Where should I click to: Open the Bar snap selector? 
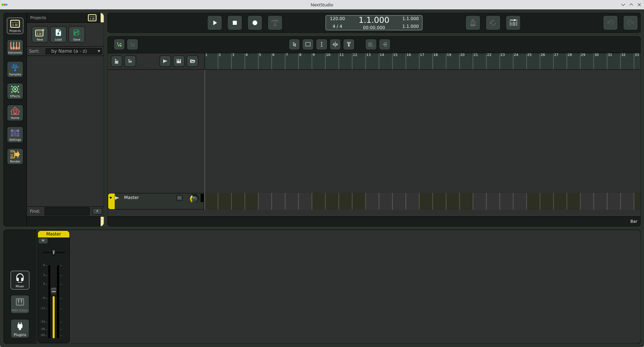click(x=634, y=221)
